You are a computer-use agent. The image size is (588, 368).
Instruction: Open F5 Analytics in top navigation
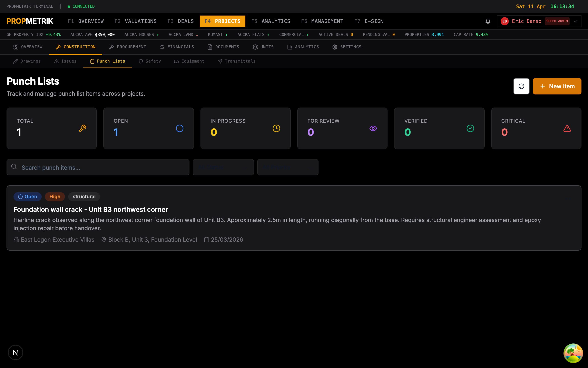click(x=271, y=21)
